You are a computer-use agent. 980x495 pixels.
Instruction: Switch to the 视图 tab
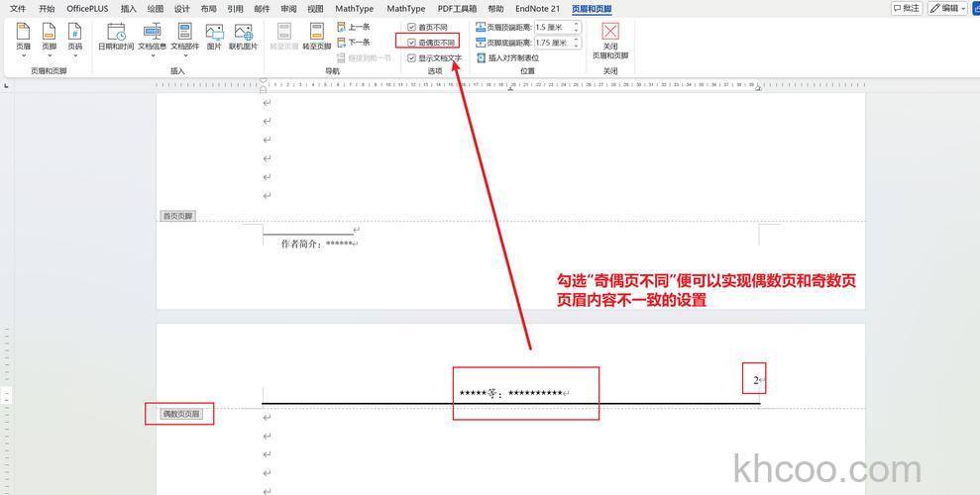click(x=316, y=9)
